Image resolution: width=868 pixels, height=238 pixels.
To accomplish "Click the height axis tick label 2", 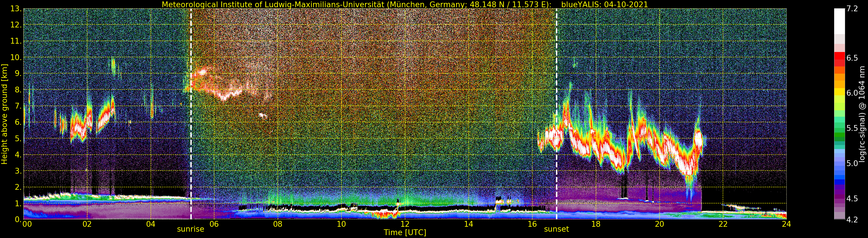I will tap(18, 187).
